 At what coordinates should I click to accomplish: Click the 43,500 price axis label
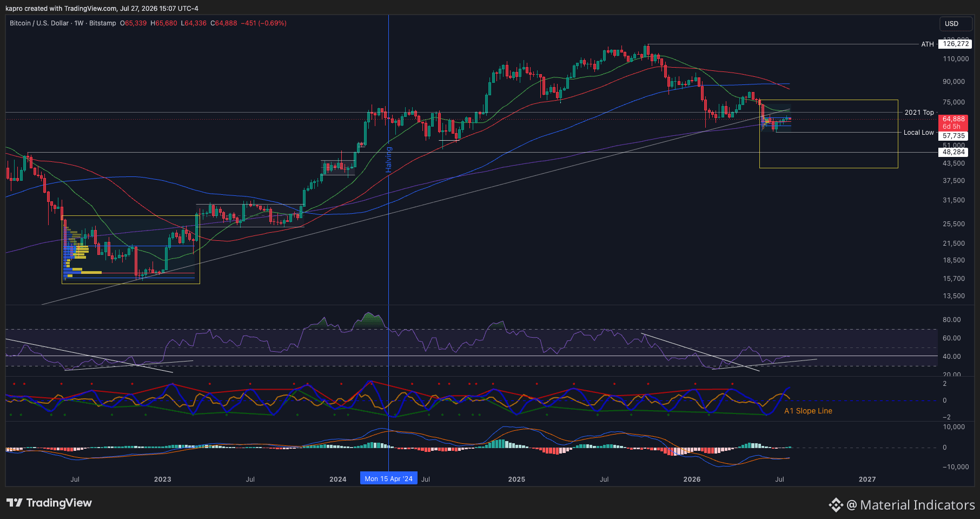[x=954, y=163]
